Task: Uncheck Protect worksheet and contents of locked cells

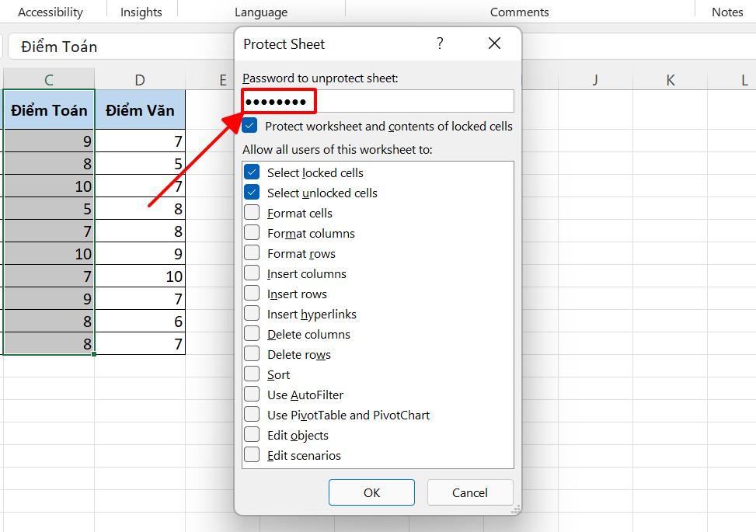Action: (250, 126)
